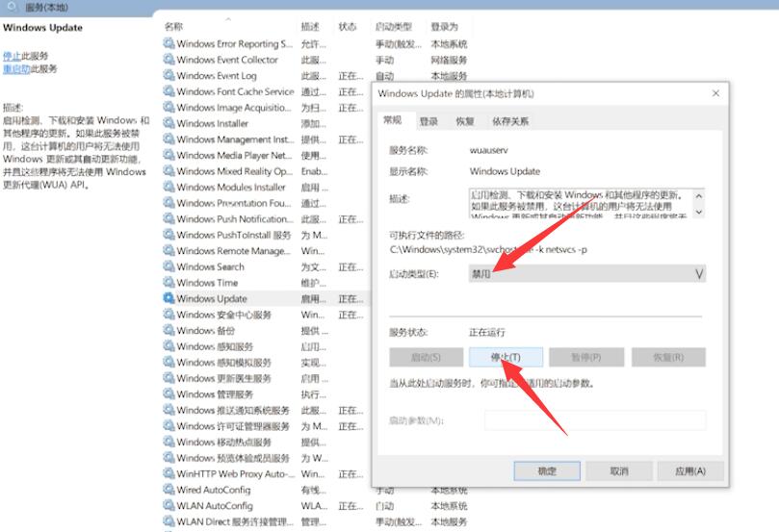
Task: Click gear icon beside Windows 备份
Action: pos(169,330)
